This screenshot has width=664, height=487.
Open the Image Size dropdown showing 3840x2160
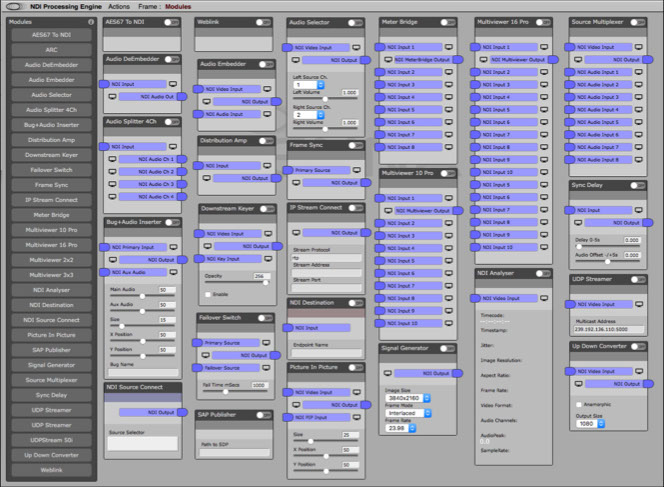408,398
